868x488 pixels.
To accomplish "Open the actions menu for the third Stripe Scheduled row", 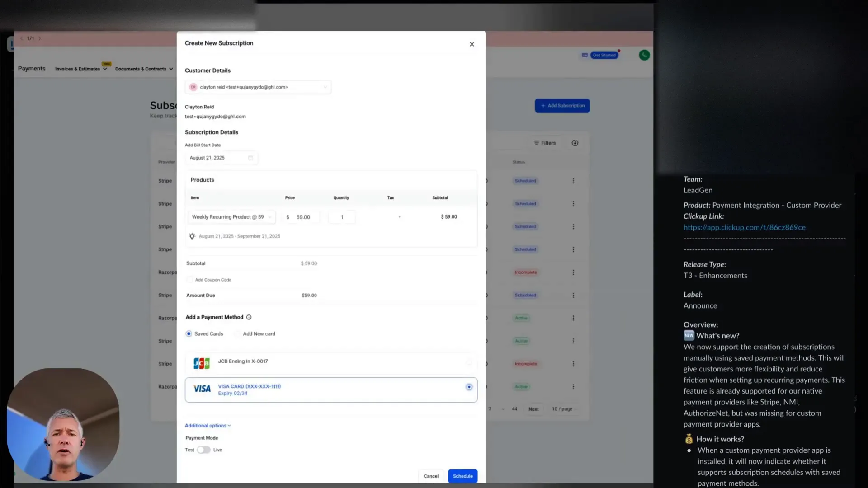I will (573, 227).
